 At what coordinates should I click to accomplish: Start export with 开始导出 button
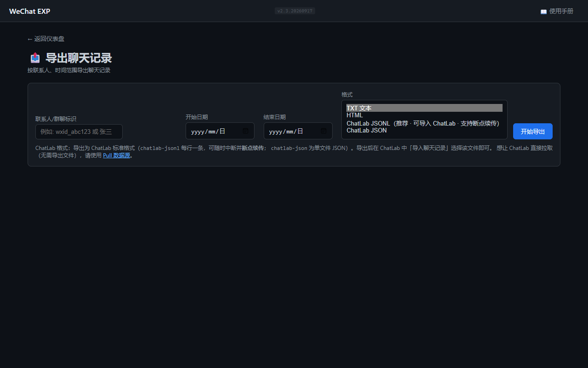(x=533, y=131)
